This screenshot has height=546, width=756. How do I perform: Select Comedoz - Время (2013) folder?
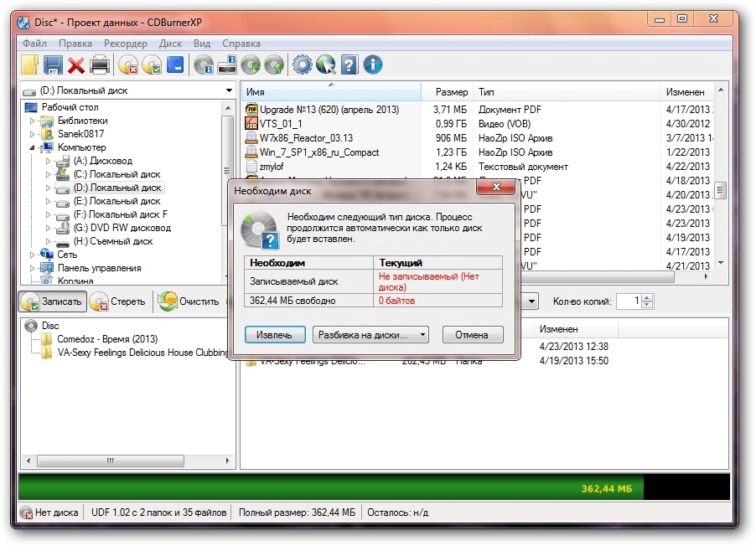(107, 339)
